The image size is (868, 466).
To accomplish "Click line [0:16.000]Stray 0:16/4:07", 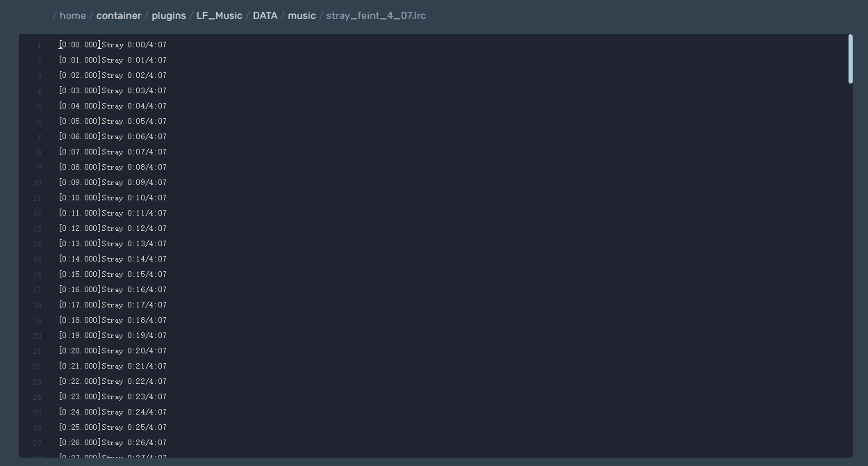I will (113, 289).
